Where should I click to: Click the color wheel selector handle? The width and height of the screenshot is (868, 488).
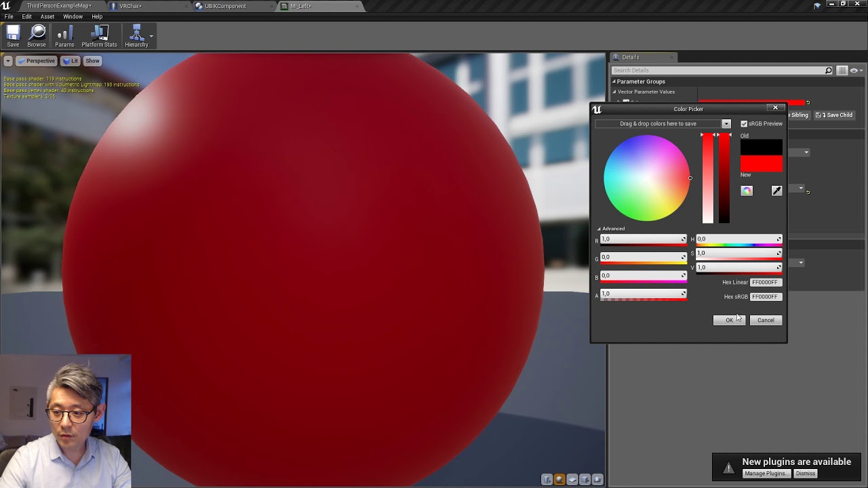[x=690, y=178]
